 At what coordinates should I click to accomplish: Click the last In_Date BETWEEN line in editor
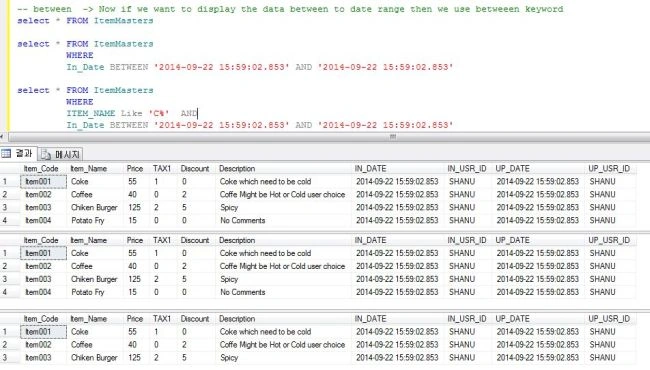click(260, 125)
